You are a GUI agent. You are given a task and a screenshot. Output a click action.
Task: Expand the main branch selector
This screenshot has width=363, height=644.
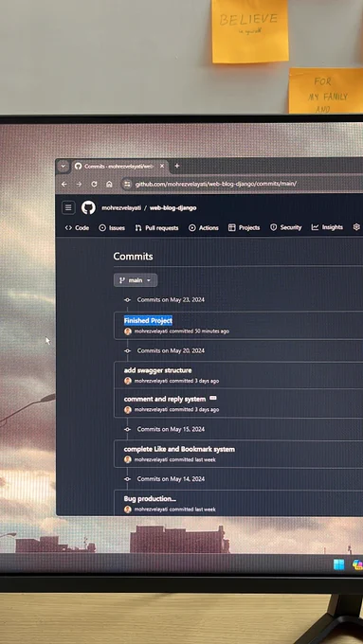point(136,280)
